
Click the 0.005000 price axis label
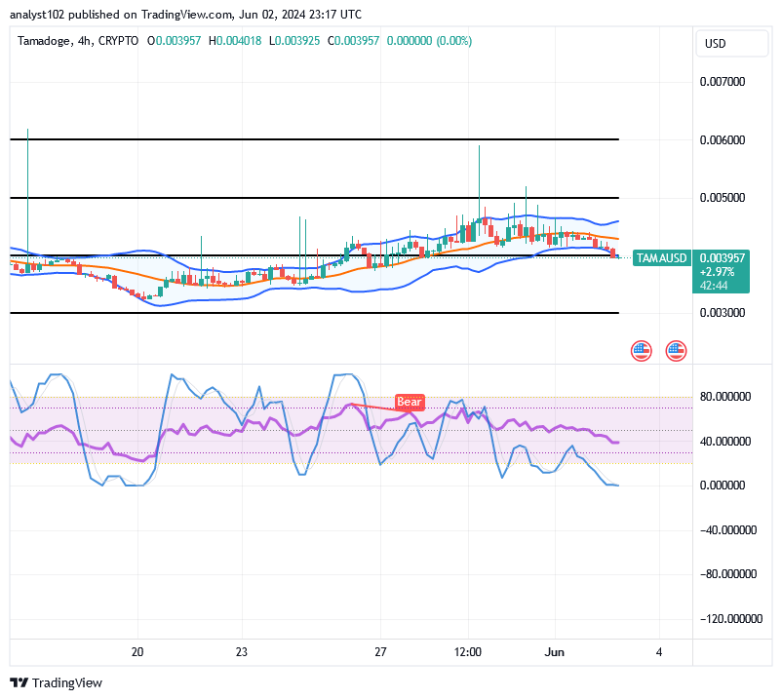(x=723, y=198)
